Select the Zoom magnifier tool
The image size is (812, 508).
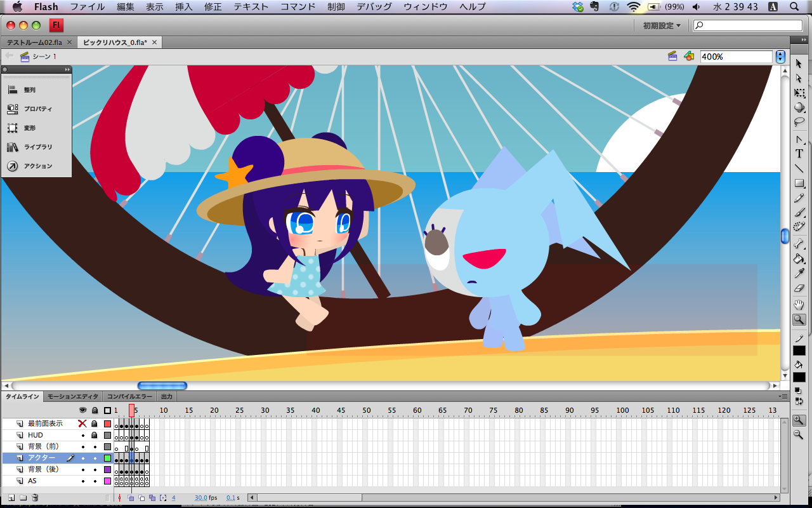[799, 319]
